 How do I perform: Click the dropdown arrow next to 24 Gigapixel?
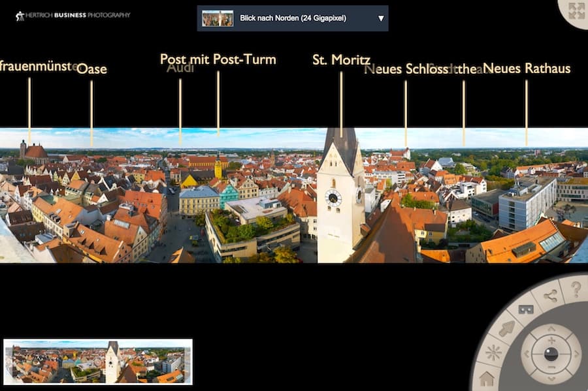click(381, 18)
